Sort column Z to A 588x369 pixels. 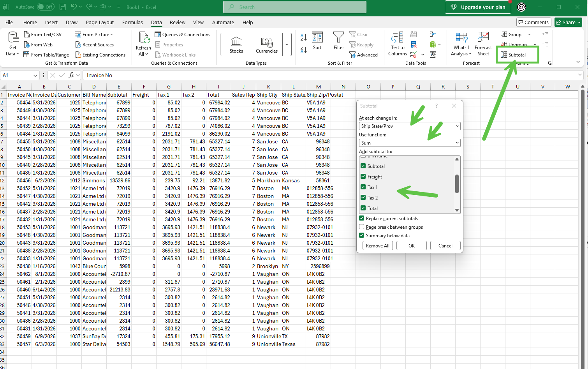click(304, 50)
